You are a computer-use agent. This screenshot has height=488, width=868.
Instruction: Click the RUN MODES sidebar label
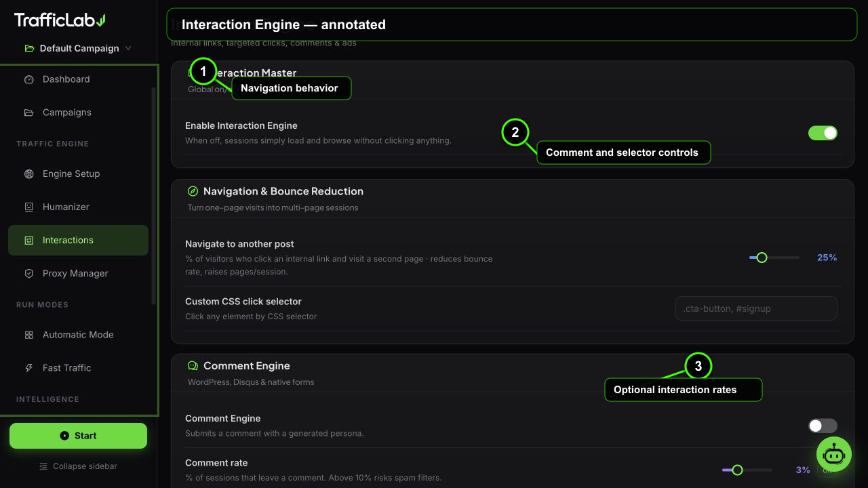[42, 305]
